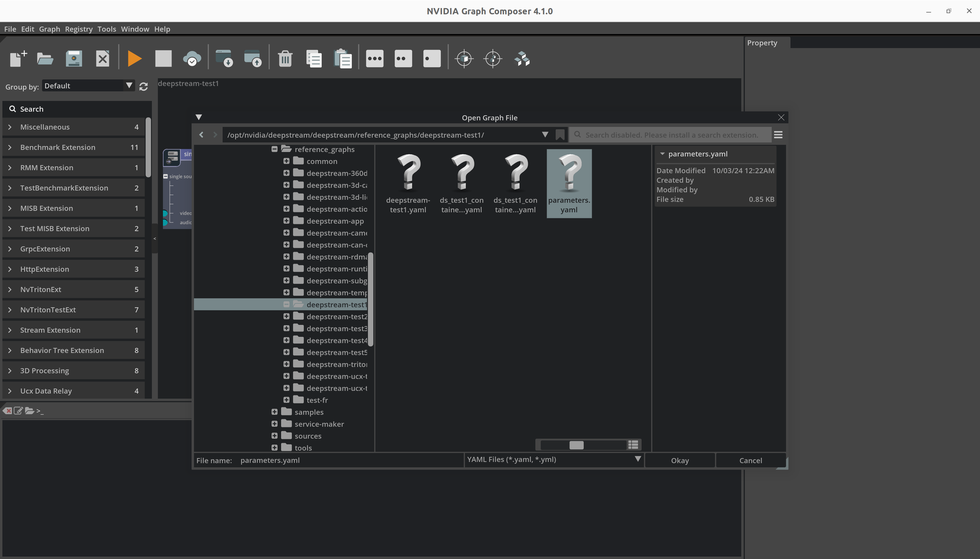Select the deepstream-test1.yaml file thumbnail
The width and height of the screenshot is (980, 559).
(408, 184)
